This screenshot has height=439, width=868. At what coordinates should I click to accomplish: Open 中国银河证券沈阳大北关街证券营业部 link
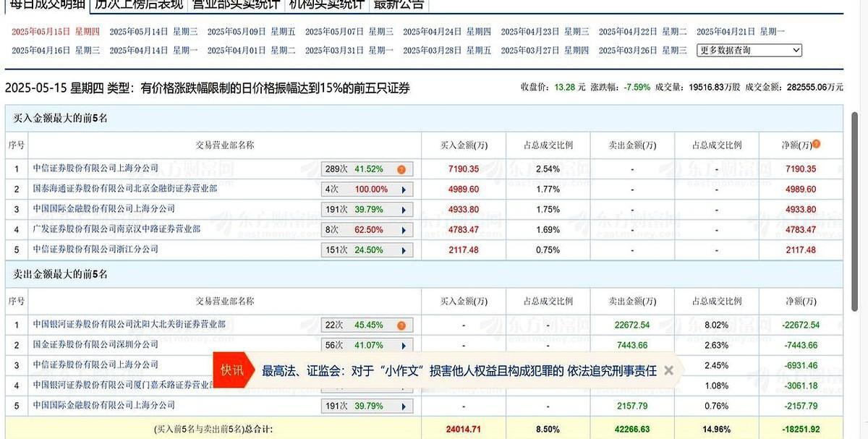pyautogui.click(x=129, y=325)
